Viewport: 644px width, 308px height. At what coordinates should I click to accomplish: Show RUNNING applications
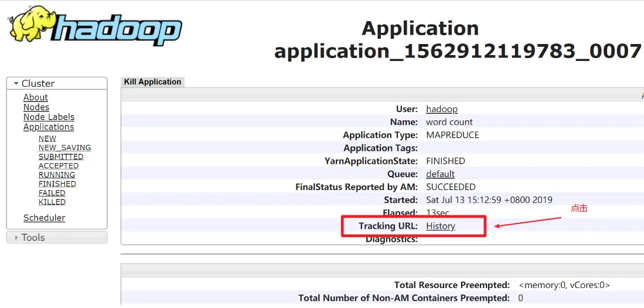tap(57, 175)
